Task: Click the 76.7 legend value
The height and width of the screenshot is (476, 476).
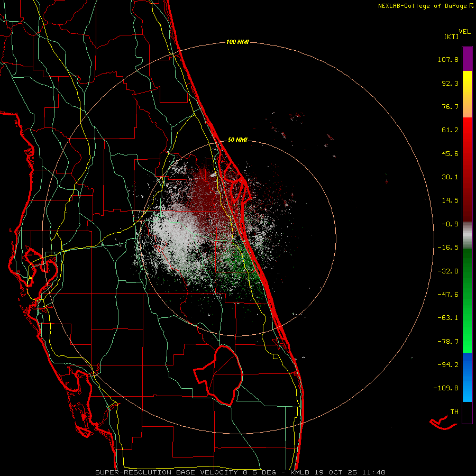Action: [x=450, y=106]
